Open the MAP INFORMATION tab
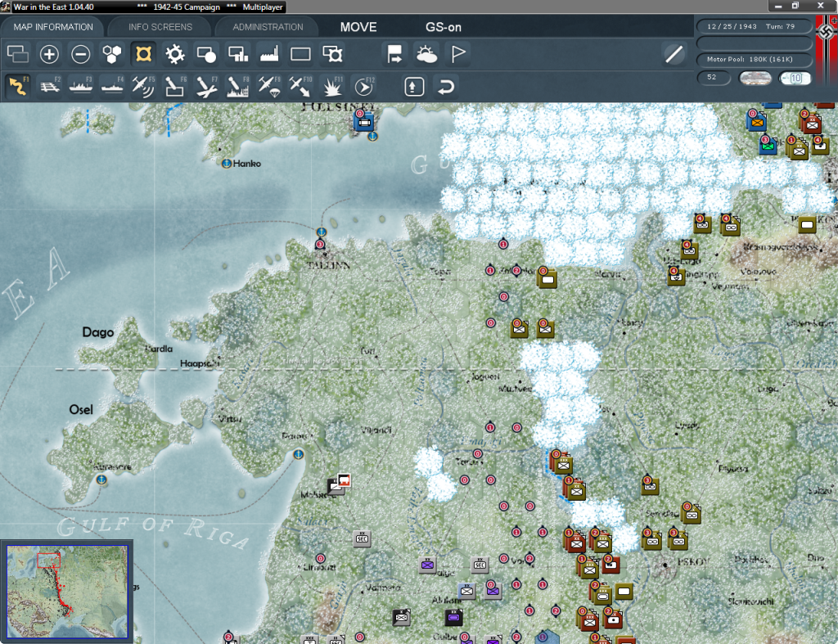This screenshot has width=838, height=644. click(53, 27)
